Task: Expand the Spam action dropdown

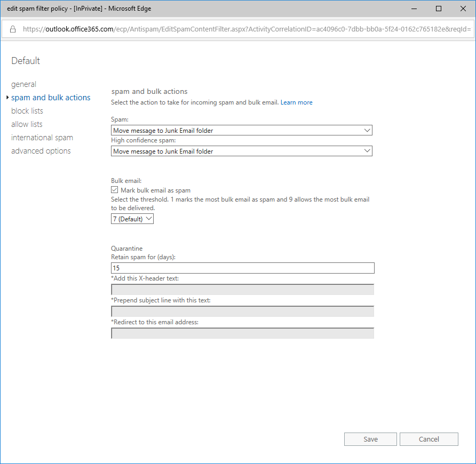Action: pyautogui.click(x=242, y=131)
